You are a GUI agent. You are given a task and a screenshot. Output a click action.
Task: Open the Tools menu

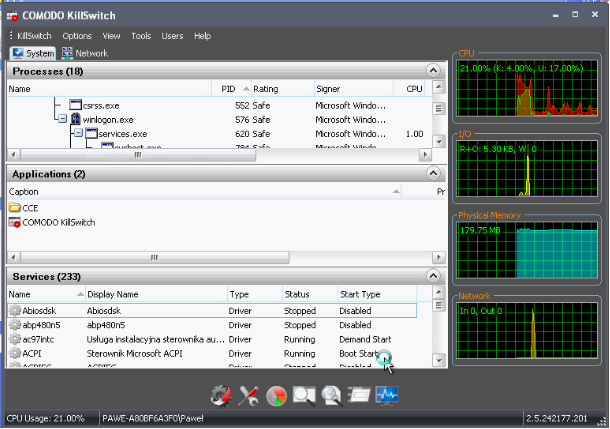(141, 36)
